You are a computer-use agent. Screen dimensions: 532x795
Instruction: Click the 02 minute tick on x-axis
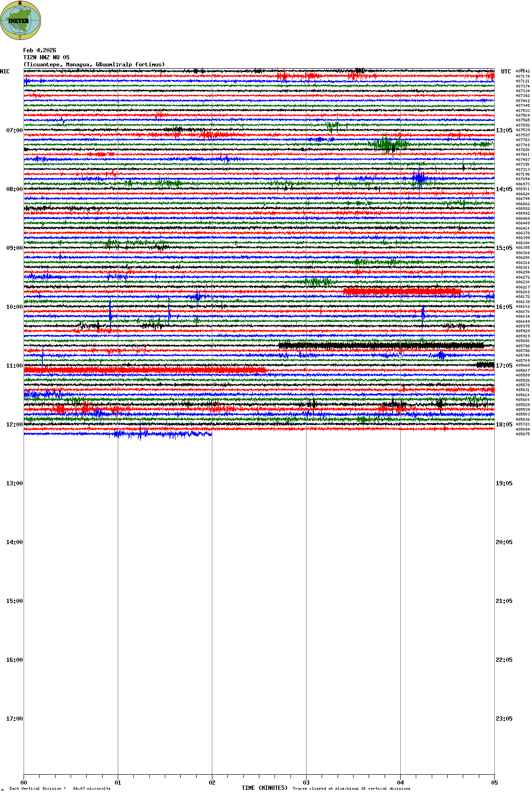[x=212, y=783]
